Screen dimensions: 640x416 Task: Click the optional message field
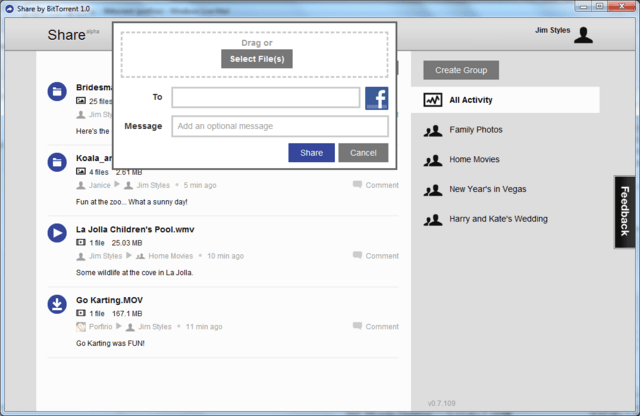coord(280,126)
